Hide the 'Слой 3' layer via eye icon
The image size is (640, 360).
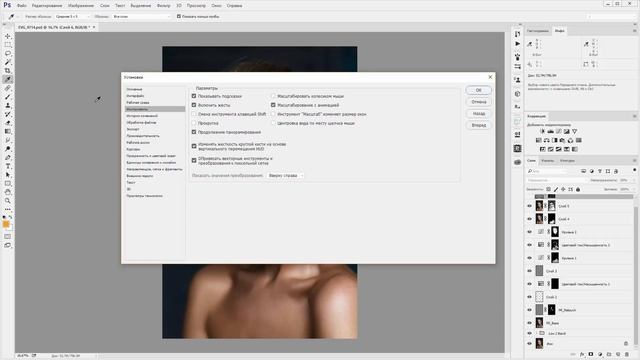(529, 271)
